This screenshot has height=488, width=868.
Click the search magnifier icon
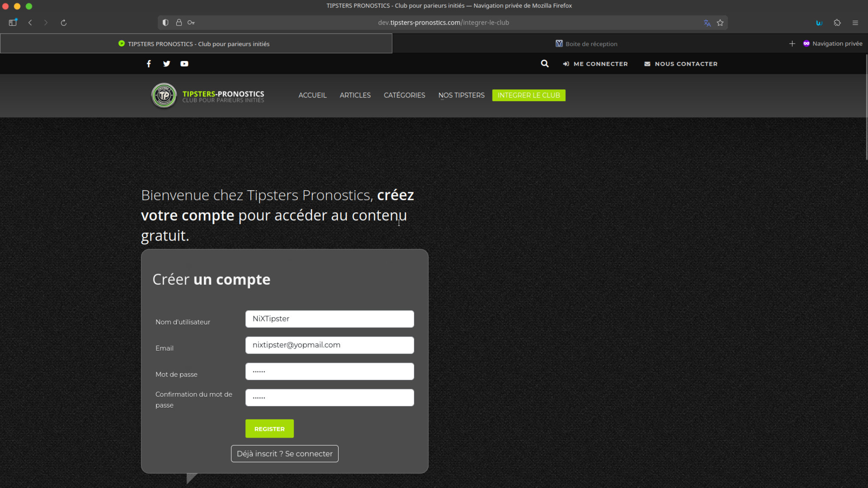click(x=544, y=64)
